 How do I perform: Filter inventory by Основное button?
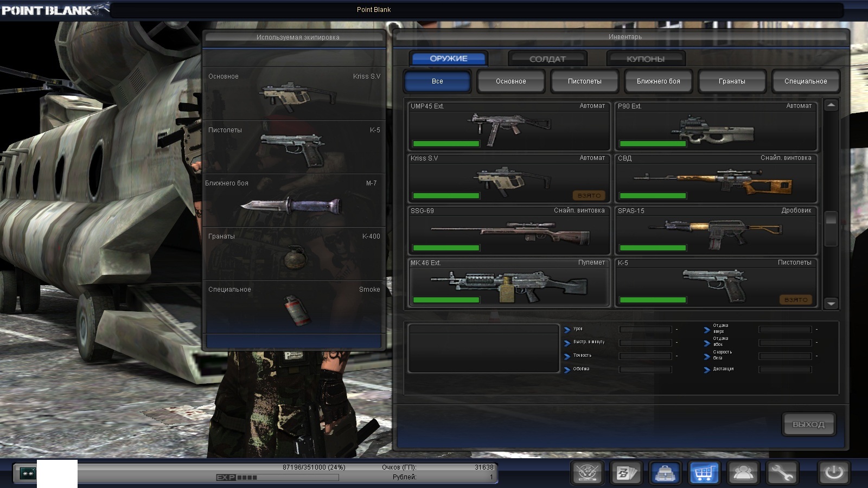(511, 81)
